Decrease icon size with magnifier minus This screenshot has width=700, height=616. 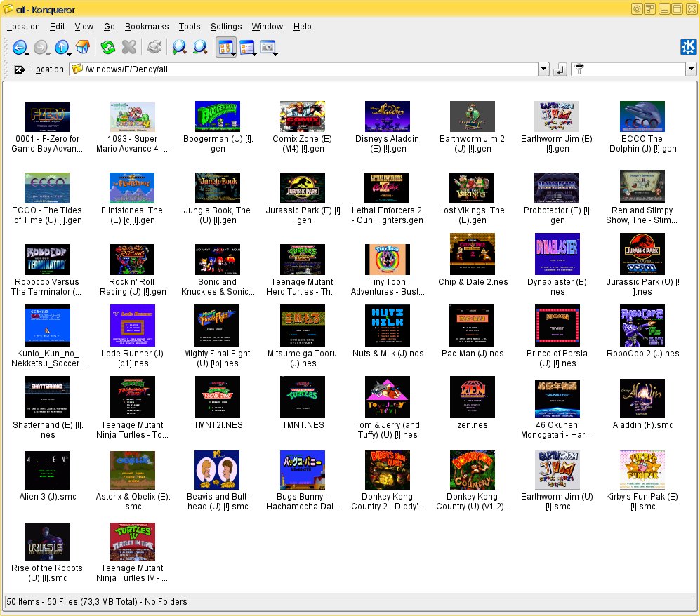pyautogui.click(x=200, y=47)
